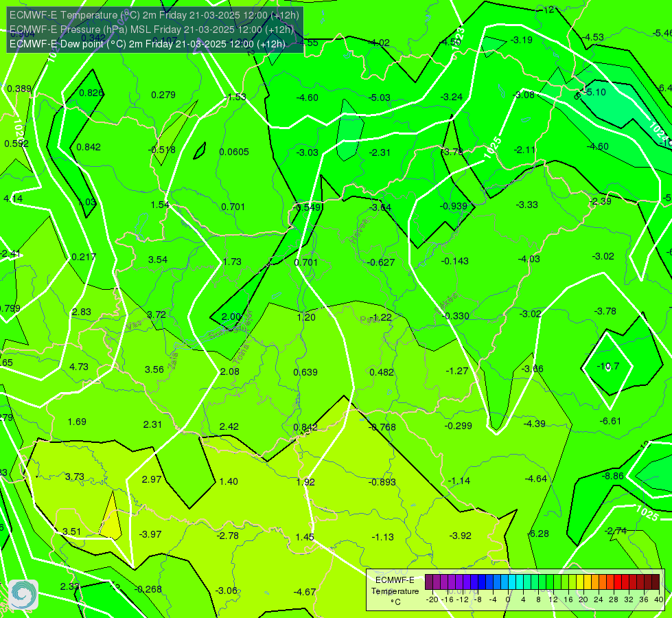This screenshot has height=618, width=672.
Task: Click the dew point value 0.0605
Action: pyautogui.click(x=234, y=152)
